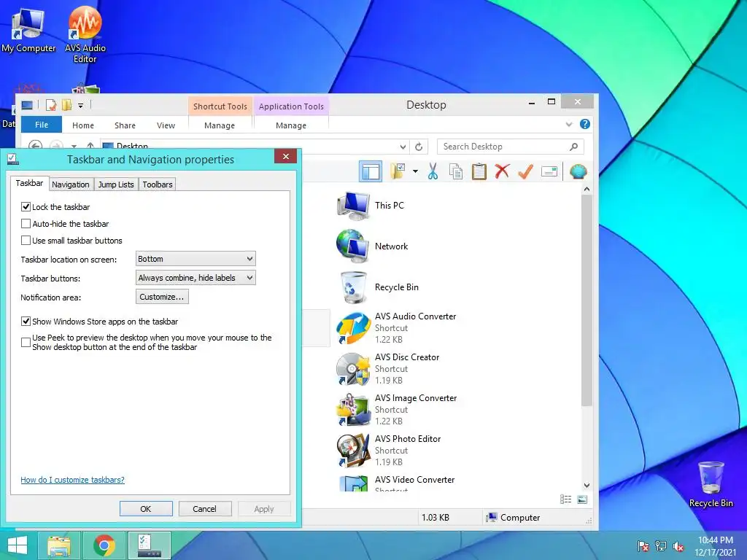The image size is (747, 560).
Task: Open the quick access toolbar customize arrow
Action: click(81, 105)
